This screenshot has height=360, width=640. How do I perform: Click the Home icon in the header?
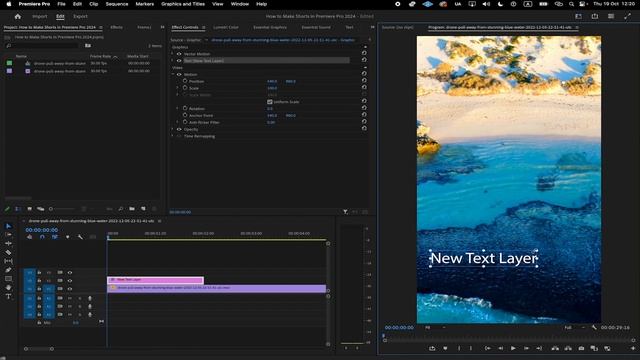pos(18,16)
